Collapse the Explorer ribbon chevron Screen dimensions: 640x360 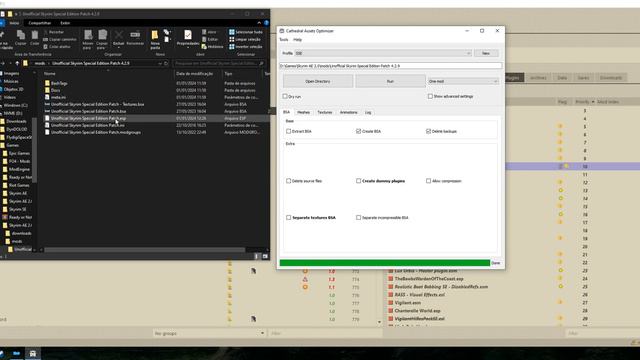[x=259, y=23]
